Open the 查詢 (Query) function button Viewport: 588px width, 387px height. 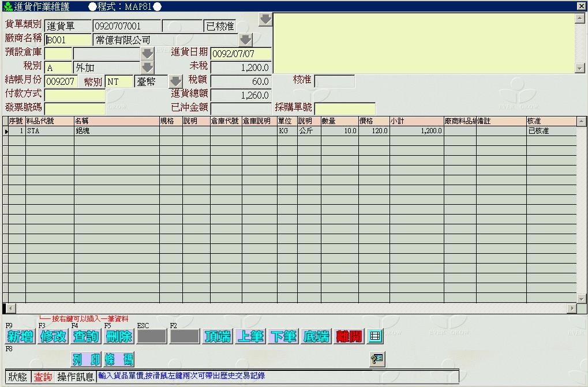point(86,337)
